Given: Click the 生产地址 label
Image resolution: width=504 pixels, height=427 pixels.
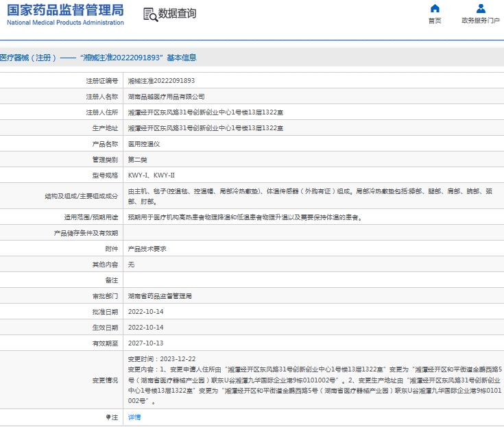Looking at the screenshot, I should (x=105, y=128).
